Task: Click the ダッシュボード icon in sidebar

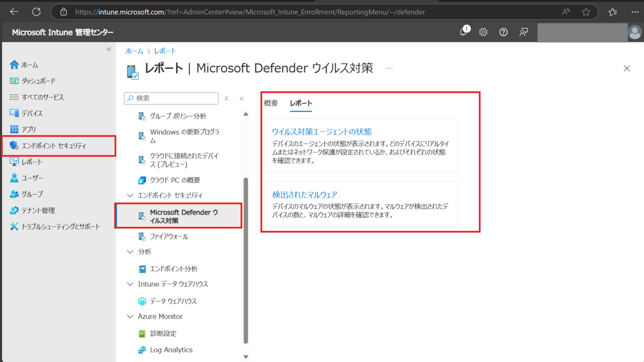Action: 14,81
